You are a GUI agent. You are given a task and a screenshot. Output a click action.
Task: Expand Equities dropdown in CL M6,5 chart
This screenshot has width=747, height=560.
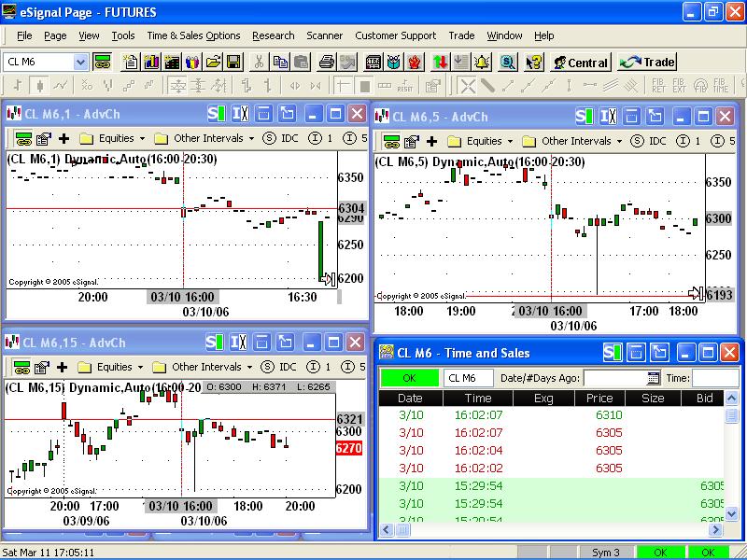(x=510, y=142)
